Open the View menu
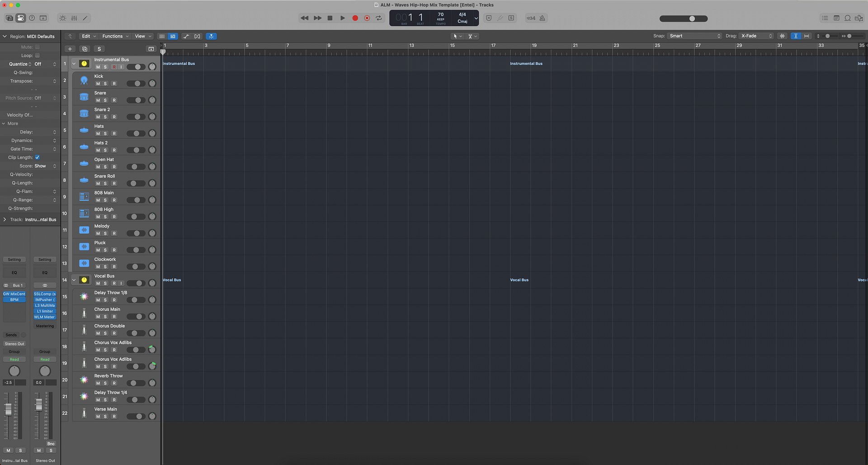 143,36
